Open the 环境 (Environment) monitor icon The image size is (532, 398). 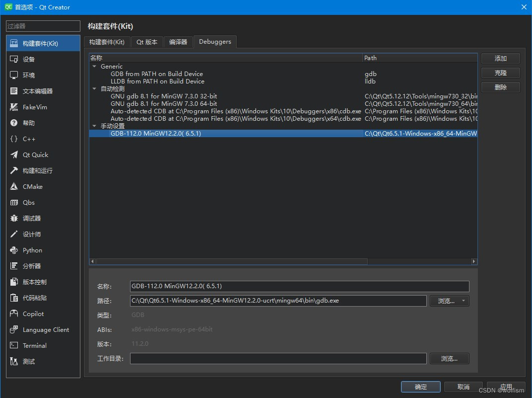[x=14, y=75]
